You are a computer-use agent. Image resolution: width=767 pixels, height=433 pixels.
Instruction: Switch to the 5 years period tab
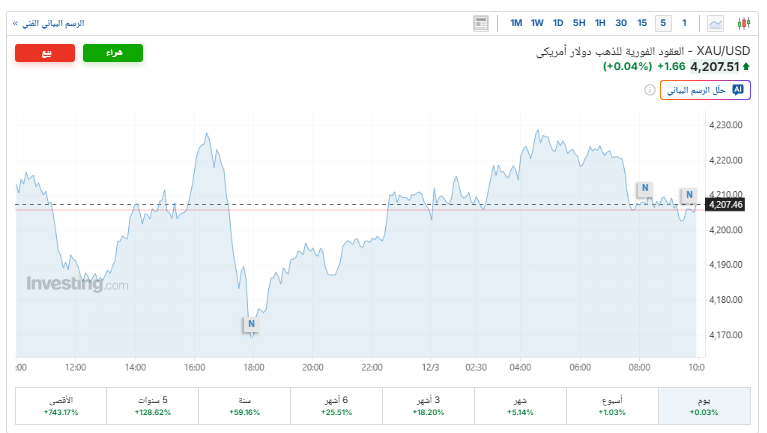point(153,405)
